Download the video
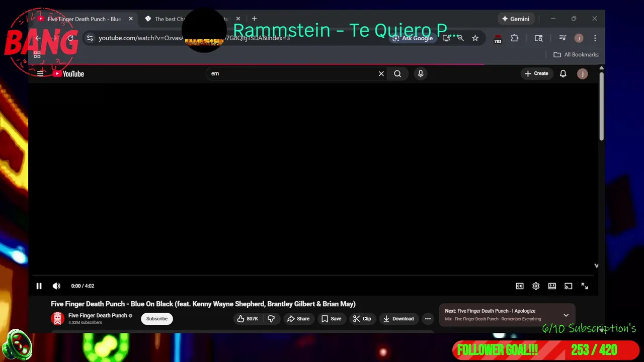644x362 pixels. [x=398, y=319]
